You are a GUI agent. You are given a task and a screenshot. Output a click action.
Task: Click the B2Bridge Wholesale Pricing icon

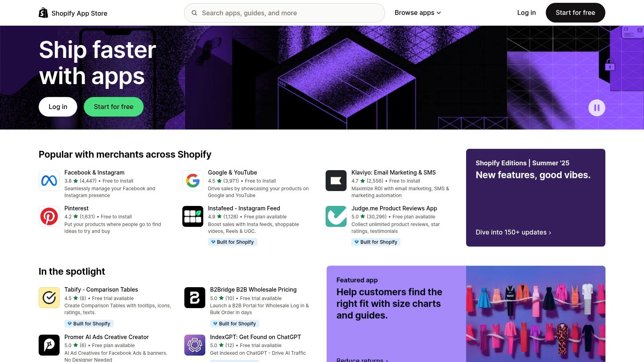tap(194, 298)
